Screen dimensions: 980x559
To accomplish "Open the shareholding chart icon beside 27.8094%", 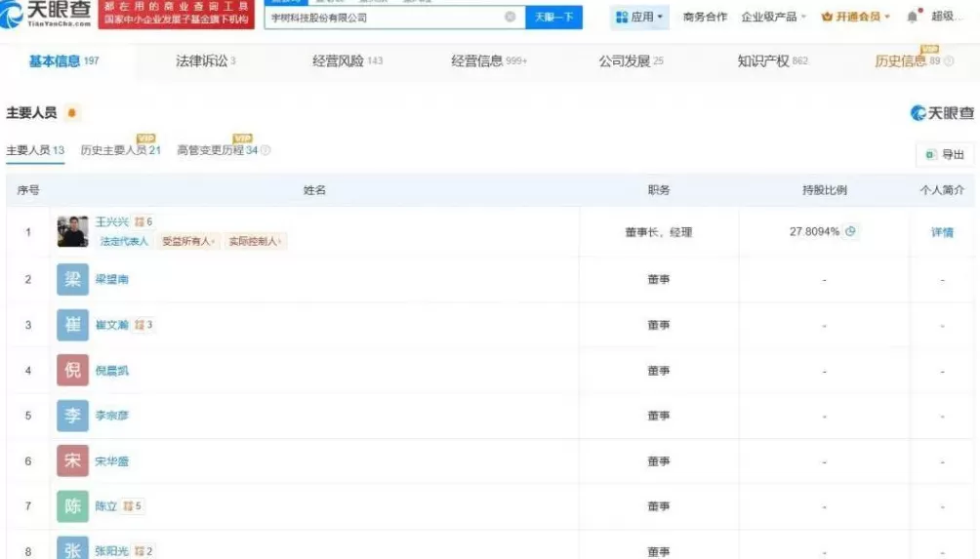I will (850, 231).
